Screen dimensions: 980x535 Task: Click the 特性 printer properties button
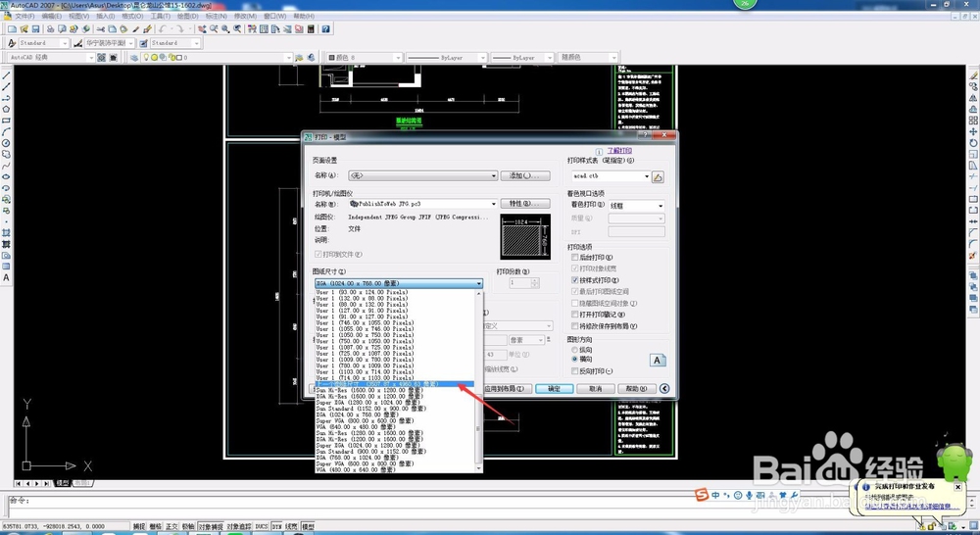[525, 204]
